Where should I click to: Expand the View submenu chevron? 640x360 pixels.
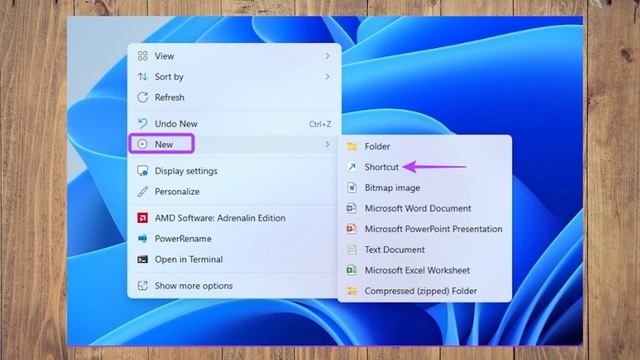coord(327,56)
